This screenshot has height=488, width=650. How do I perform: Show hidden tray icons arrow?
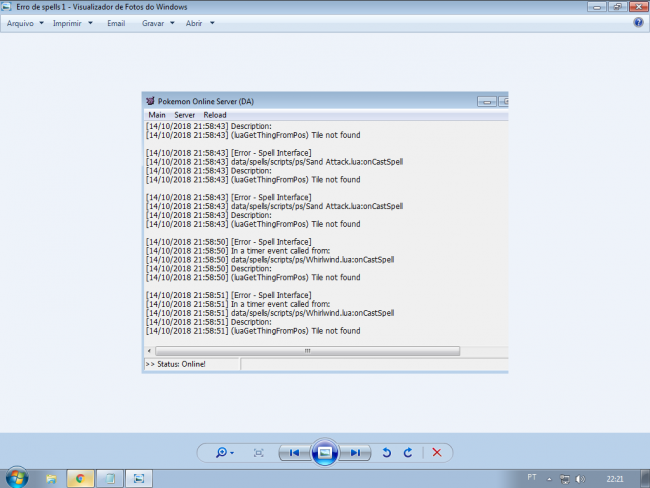(x=549, y=479)
